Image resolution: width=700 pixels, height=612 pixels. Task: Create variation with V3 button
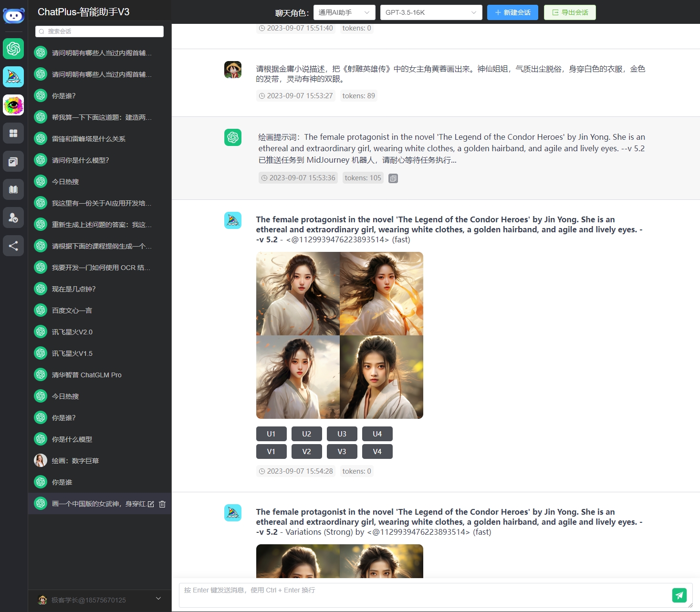point(342,451)
